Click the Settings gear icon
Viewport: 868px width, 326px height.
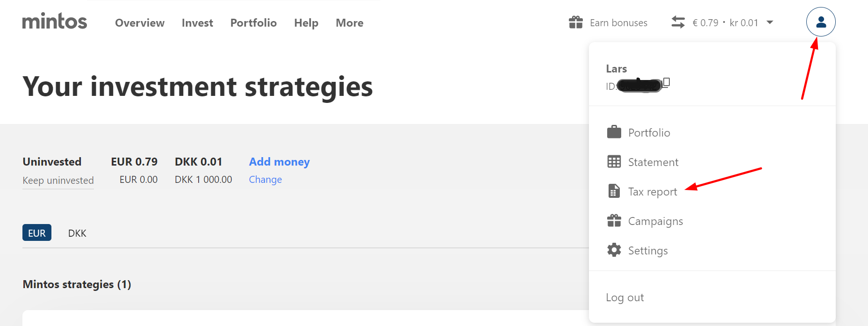[x=614, y=250]
